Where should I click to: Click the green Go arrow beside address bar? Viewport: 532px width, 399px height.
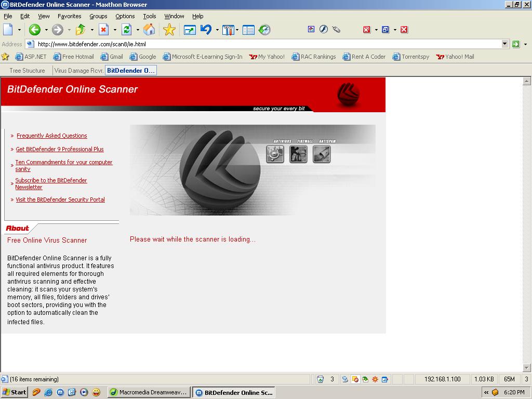click(516, 44)
